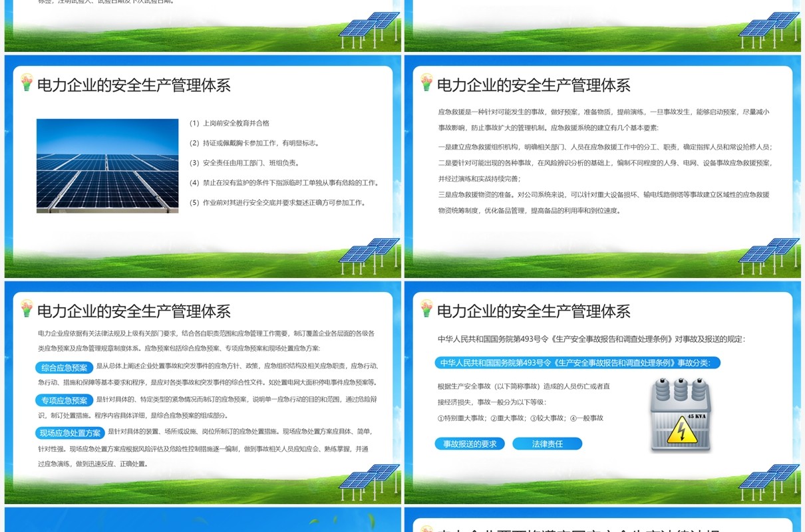Click the 事故报送的要求 button
The width and height of the screenshot is (805, 532).
click(x=470, y=444)
